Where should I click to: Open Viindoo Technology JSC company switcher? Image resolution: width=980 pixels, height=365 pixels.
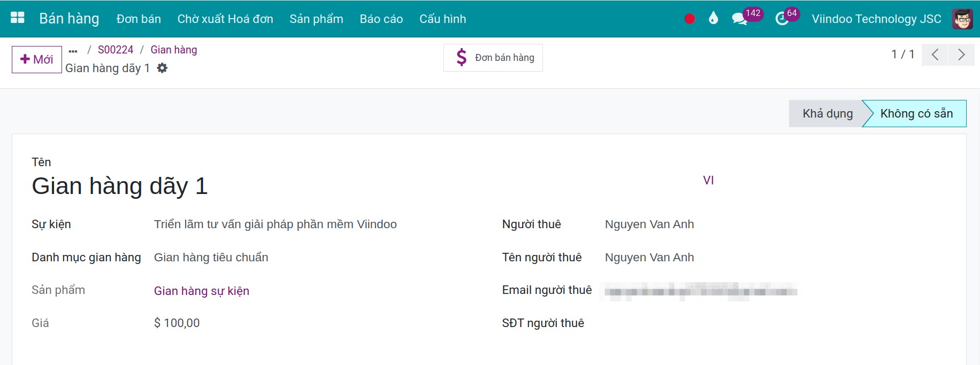coord(876,19)
